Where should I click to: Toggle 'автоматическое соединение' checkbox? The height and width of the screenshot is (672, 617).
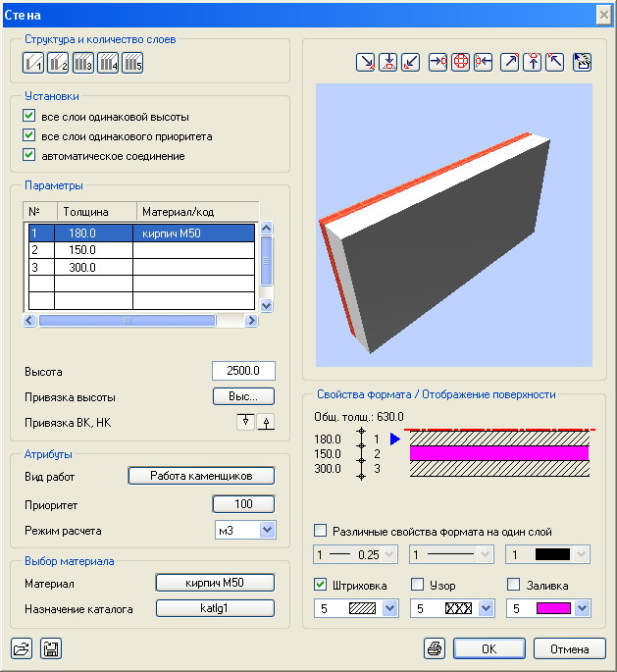29,155
